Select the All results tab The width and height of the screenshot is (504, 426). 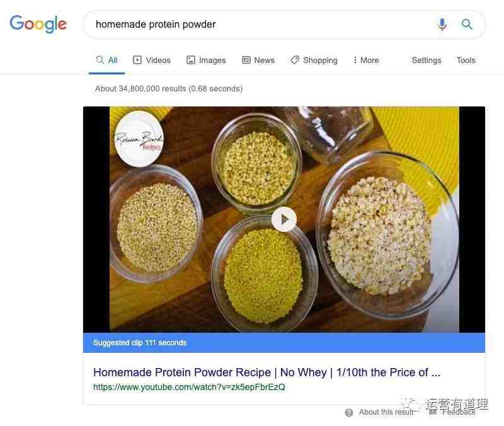(x=106, y=60)
